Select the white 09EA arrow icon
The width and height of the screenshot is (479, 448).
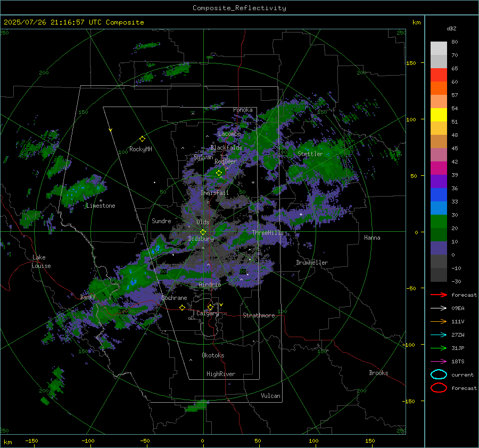439,308
